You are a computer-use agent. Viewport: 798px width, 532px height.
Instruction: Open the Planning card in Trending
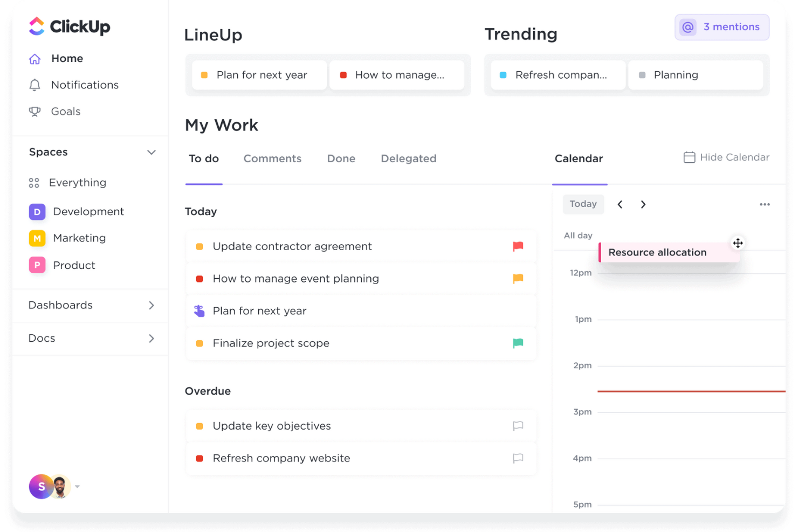696,75
